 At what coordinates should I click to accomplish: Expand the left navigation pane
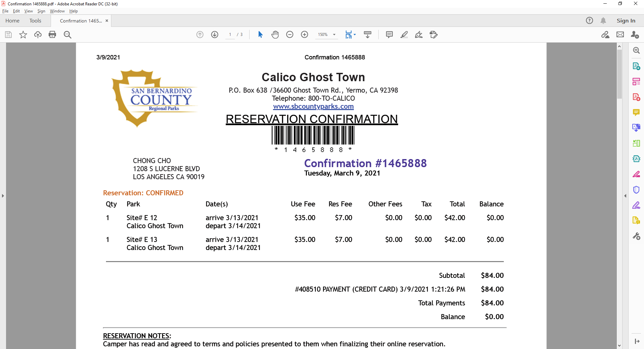tap(3, 196)
